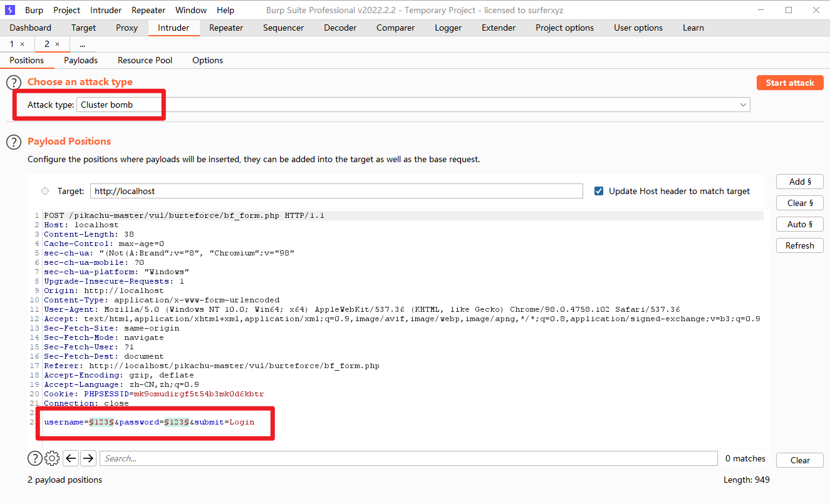830x504 pixels.
Task: Go to previous match with left arrow
Action: (x=71, y=459)
